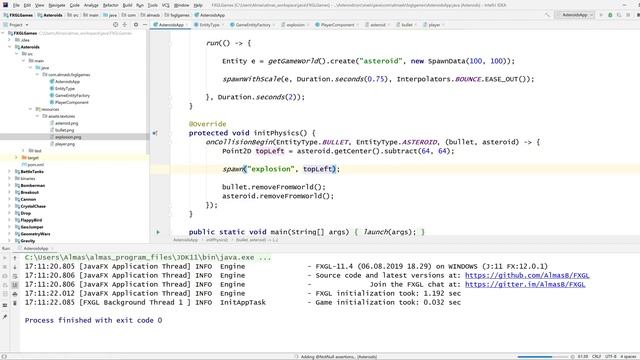Click the trash clear-all icon in Run console
The height and width of the screenshot is (360, 640).
pyautogui.click(x=15, y=303)
